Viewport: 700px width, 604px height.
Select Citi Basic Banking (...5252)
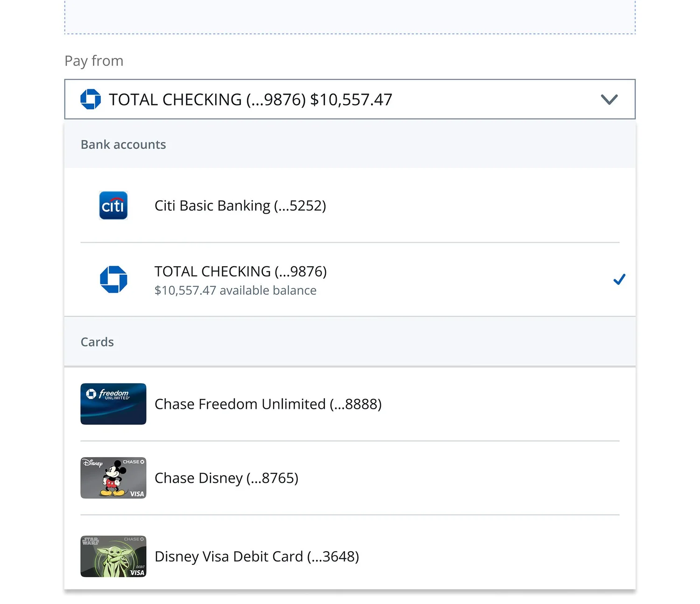pos(350,205)
